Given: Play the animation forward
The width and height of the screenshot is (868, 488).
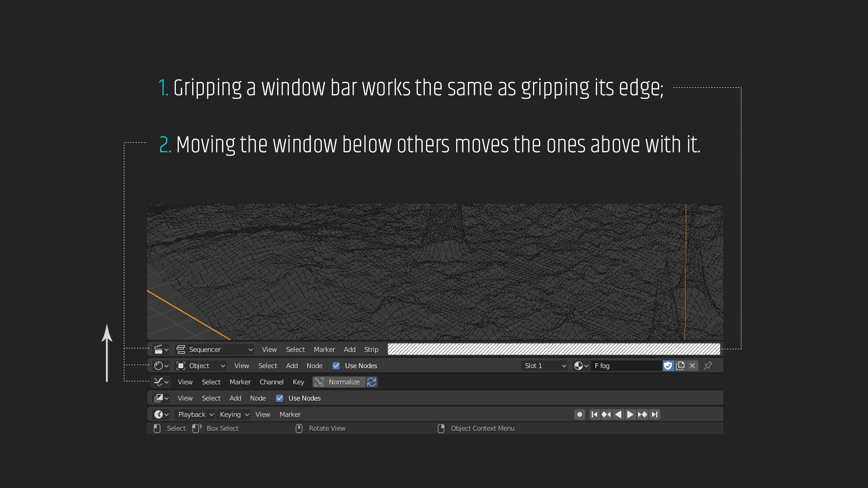Looking at the screenshot, I should click(630, 414).
